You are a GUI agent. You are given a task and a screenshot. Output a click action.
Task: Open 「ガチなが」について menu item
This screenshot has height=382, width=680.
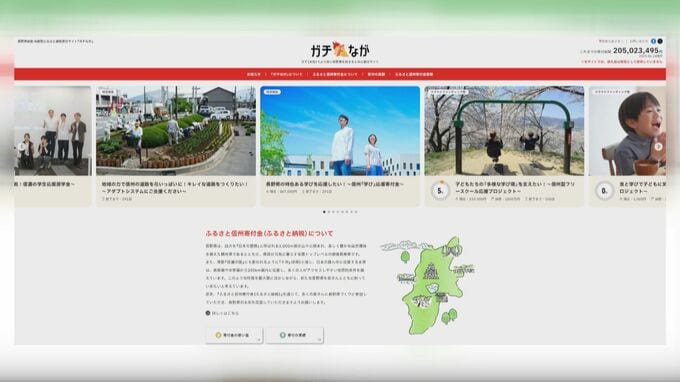(x=286, y=74)
